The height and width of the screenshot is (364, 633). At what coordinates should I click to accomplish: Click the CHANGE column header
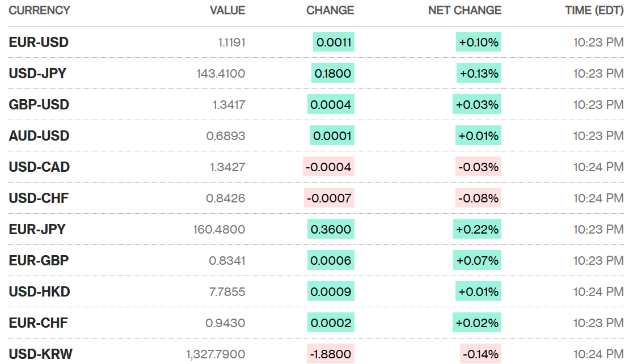[330, 10]
